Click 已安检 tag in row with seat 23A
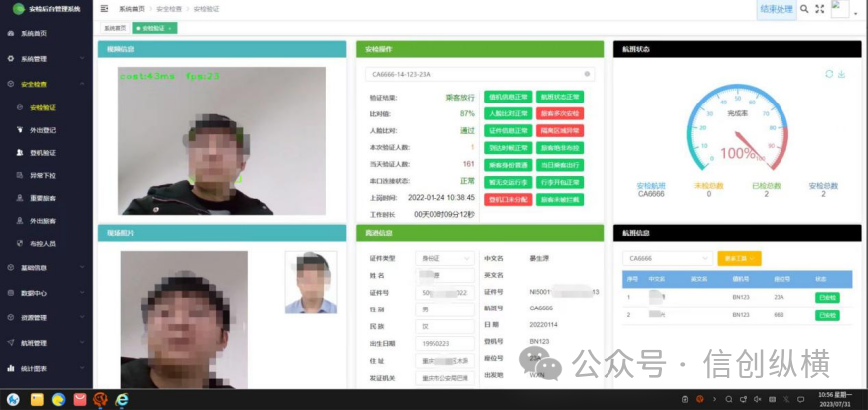The width and height of the screenshot is (868, 410). point(827,298)
